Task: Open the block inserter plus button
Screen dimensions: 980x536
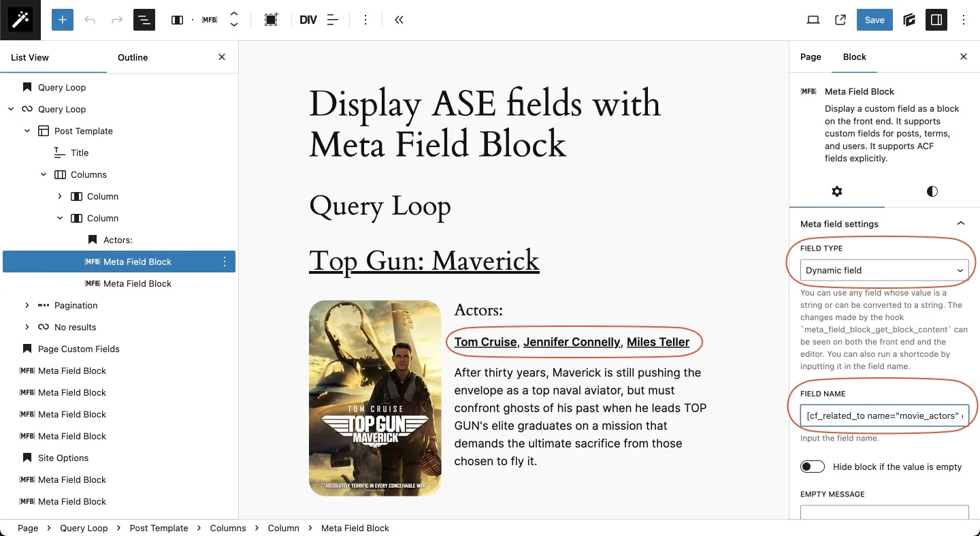Action: tap(62, 20)
